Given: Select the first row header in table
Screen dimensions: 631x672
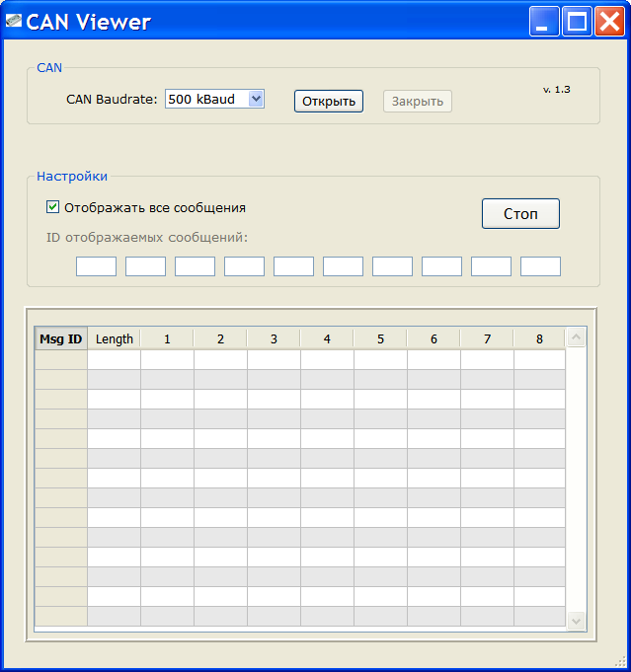Looking at the screenshot, I should click(61, 360).
